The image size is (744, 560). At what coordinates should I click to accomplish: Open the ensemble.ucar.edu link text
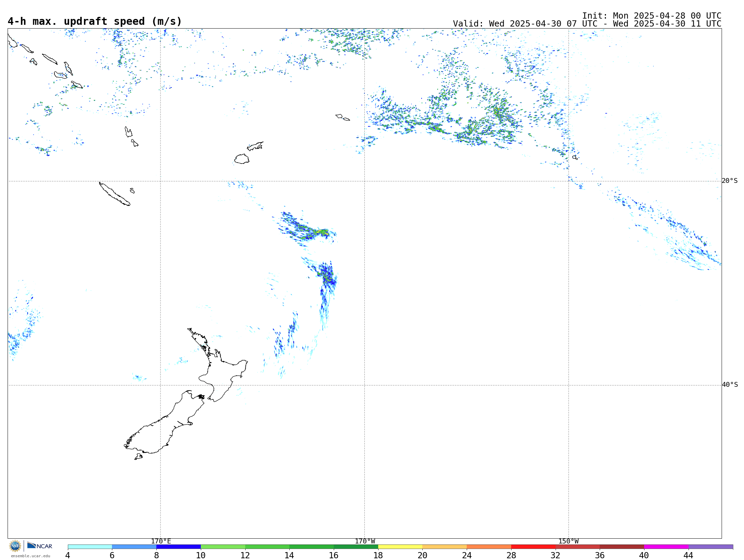[31, 556]
